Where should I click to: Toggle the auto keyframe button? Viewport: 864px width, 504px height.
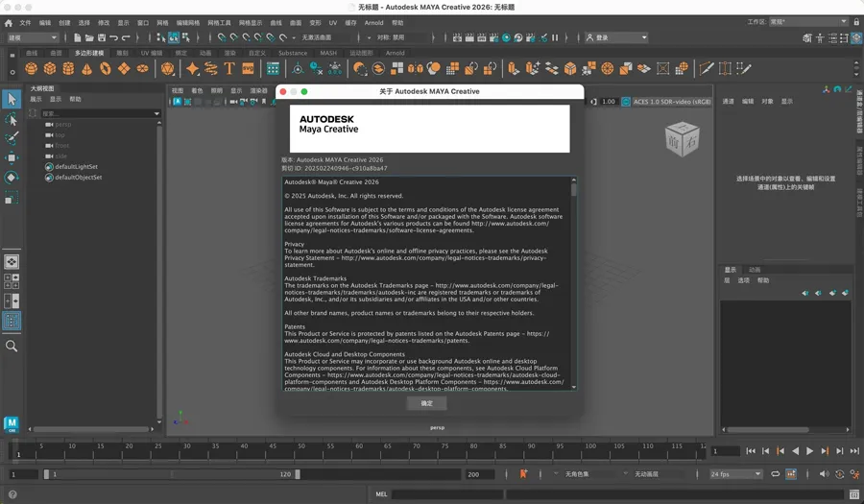pyautogui.click(x=523, y=474)
